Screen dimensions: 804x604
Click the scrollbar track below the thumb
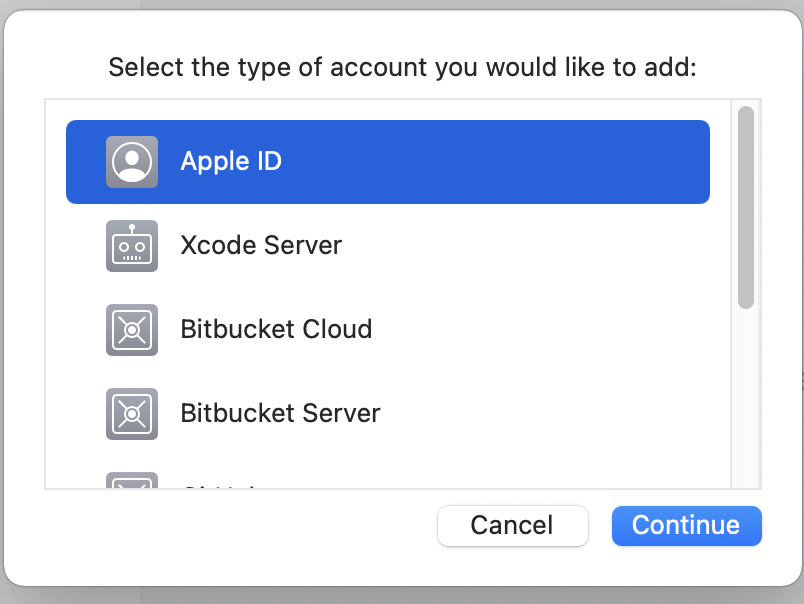pos(746,399)
